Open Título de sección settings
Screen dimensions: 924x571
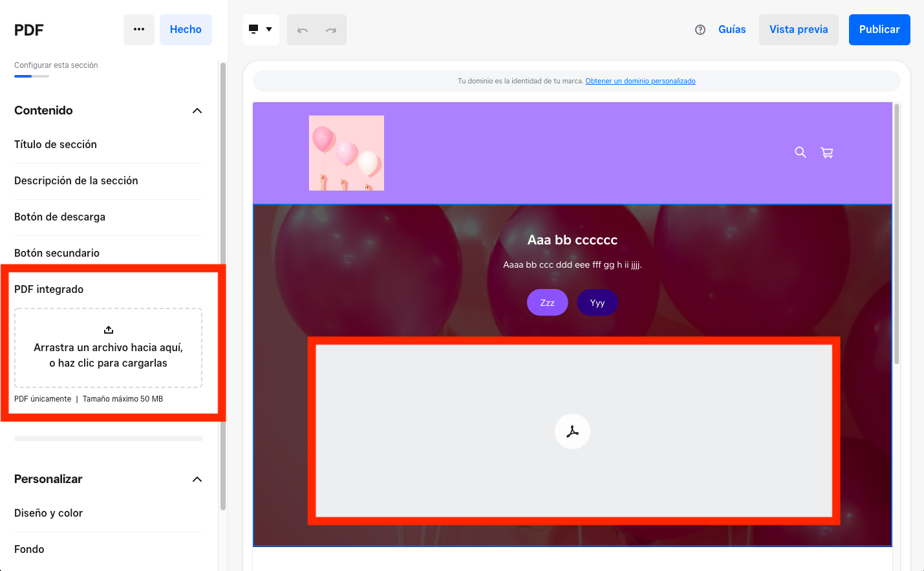coord(108,145)
